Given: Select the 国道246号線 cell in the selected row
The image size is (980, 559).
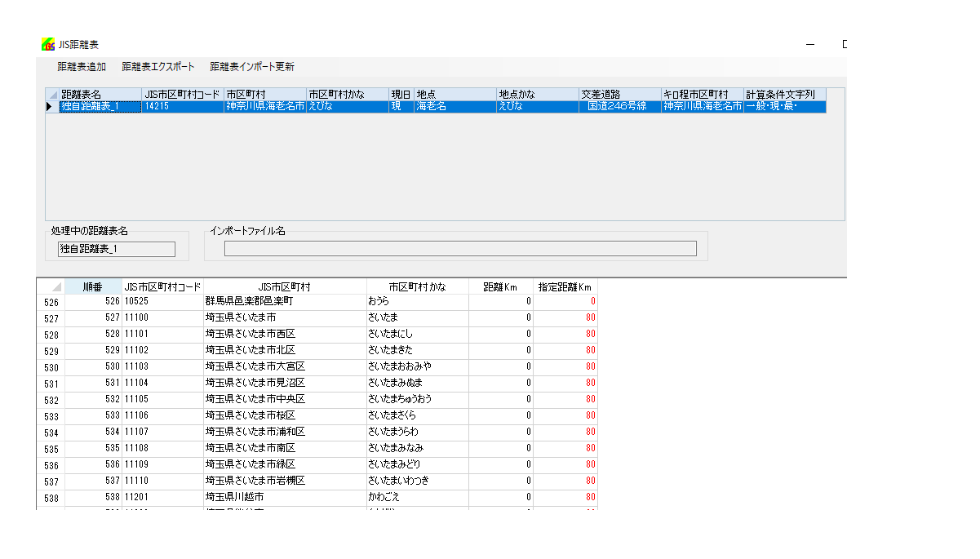Looking at the screenshot, I should [619, 107].
